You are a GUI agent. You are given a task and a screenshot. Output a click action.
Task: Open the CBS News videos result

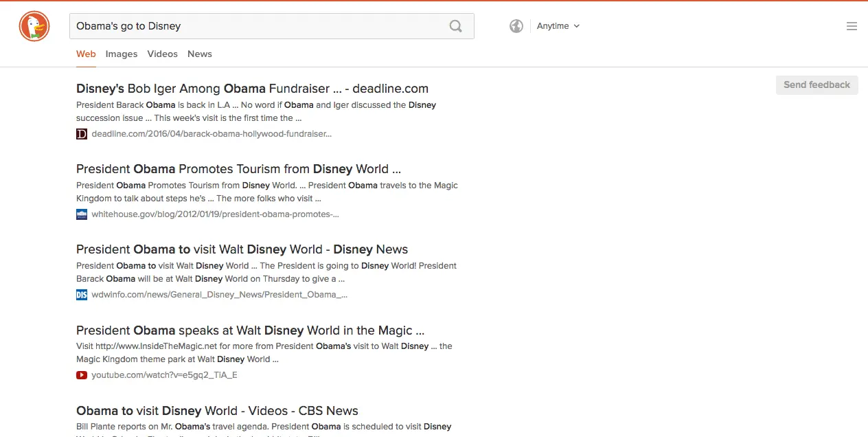[217, 411]
